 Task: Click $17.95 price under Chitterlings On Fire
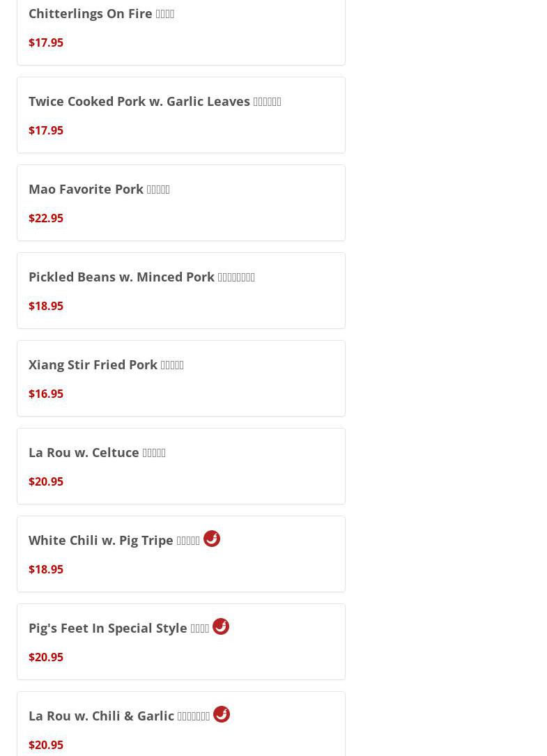(46, 43)
